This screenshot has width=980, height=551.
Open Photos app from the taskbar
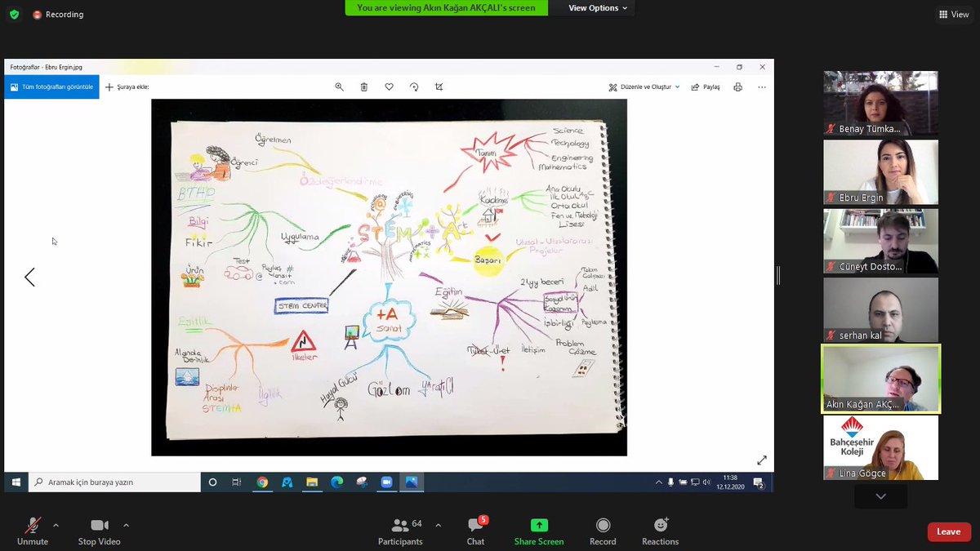tap(412, 482)
